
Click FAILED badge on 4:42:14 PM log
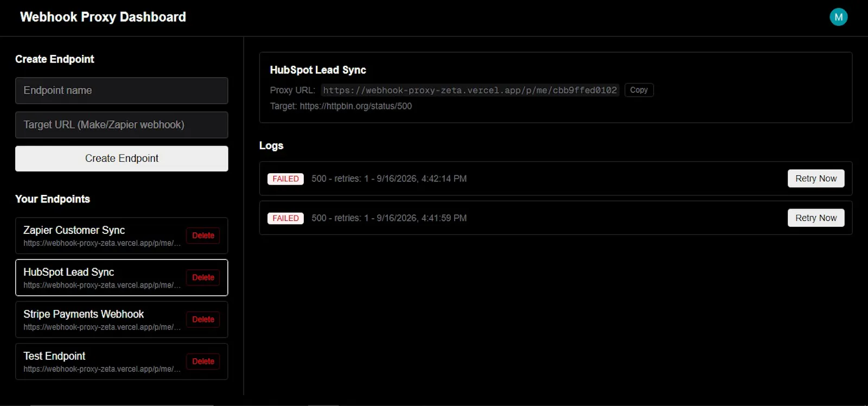click(285, 179)
